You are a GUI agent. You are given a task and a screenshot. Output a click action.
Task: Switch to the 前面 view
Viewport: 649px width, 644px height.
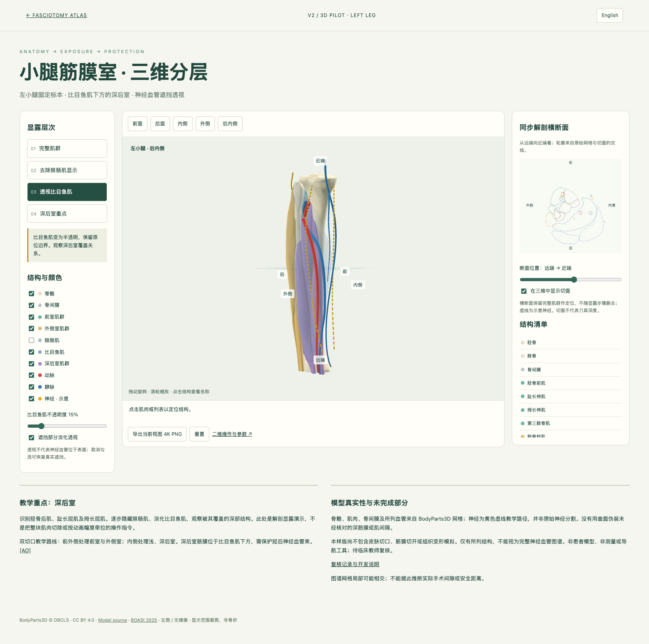(x=138, y=124)
